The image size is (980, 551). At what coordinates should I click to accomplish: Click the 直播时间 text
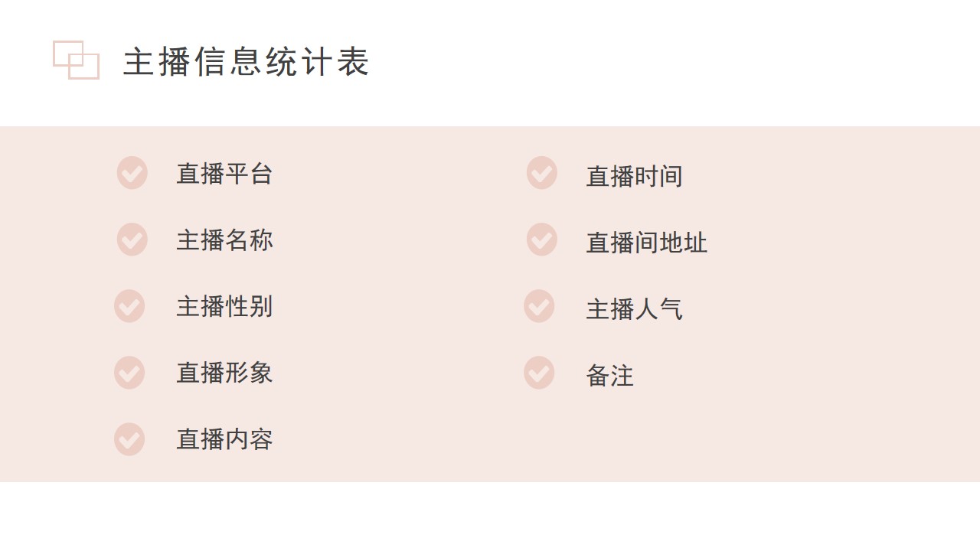(634, 177)
